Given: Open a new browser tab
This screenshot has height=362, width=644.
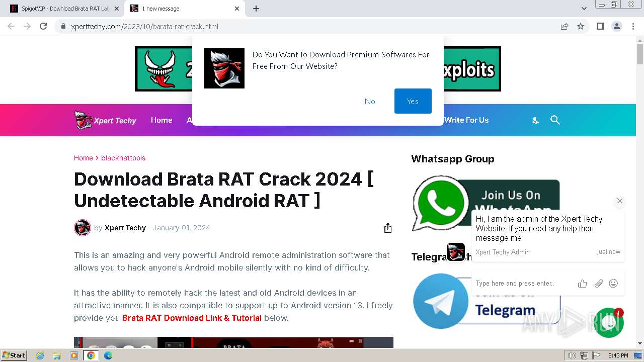Looking at the screenshot, I should coord(256,9).
